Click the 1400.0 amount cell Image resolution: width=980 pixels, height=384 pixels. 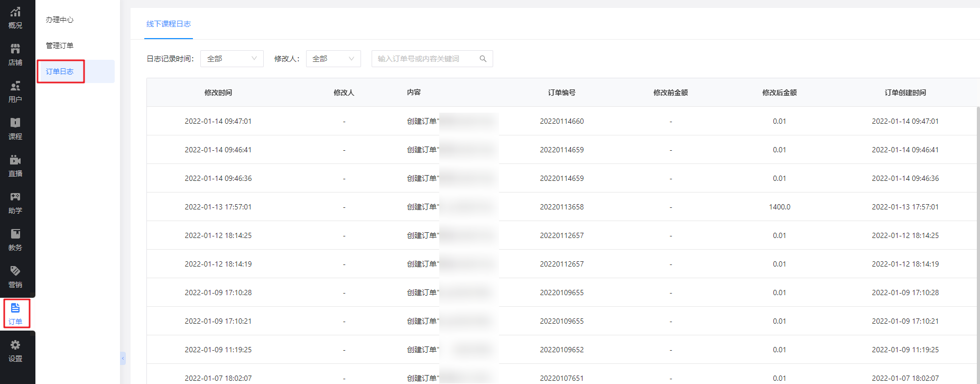(780, 207)
